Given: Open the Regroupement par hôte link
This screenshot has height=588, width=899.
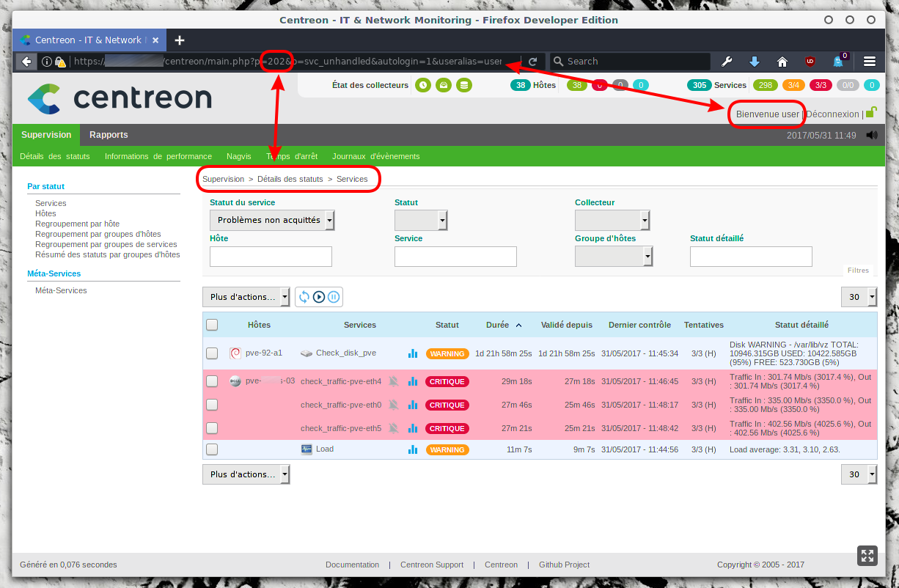Looking at the screenshot, I should (77, 224).
